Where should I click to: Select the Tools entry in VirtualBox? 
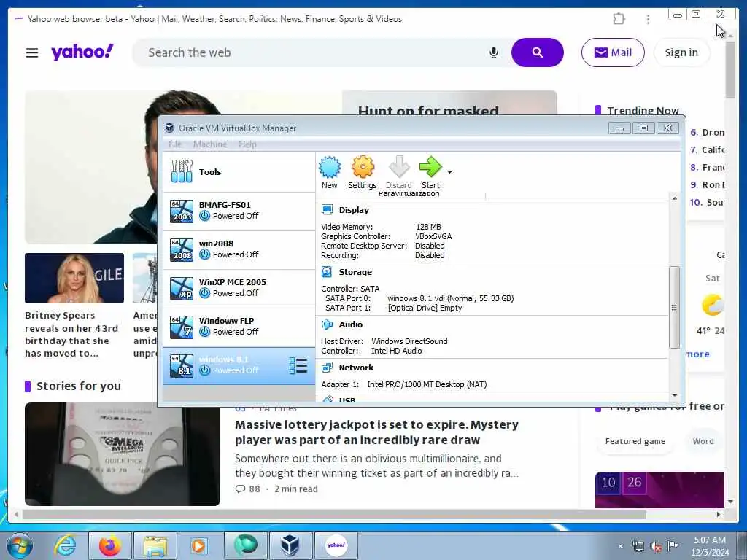[x=239, y=172]
